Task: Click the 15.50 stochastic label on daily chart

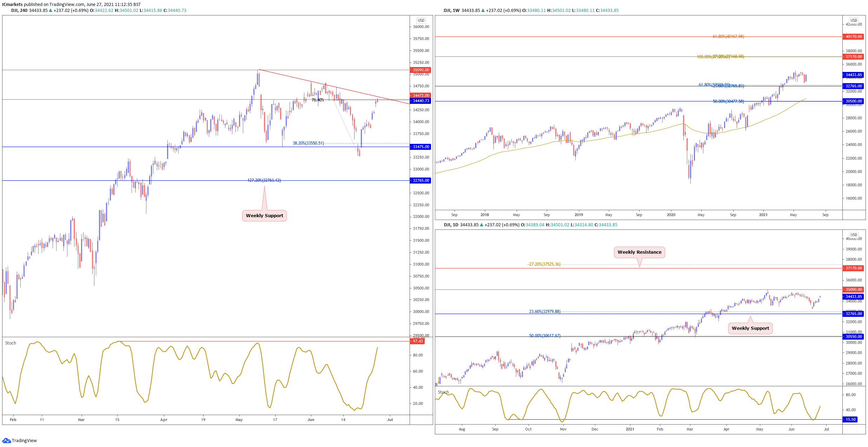Action: 850,419
